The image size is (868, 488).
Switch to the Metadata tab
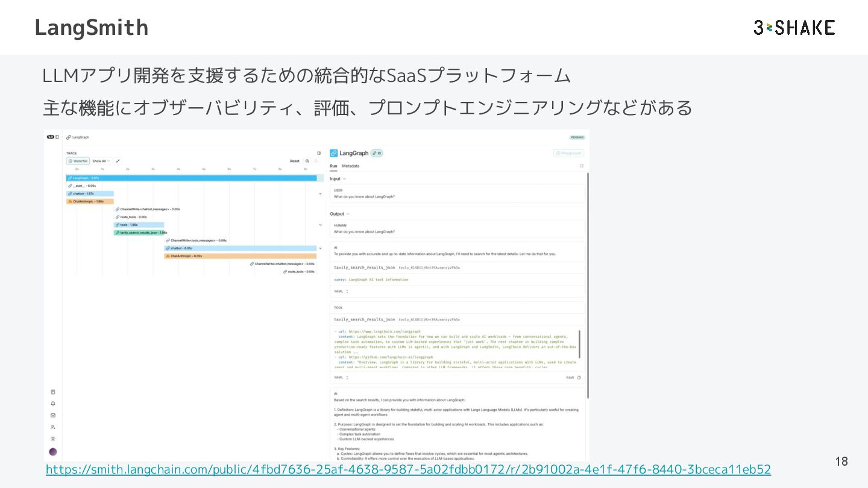(350, 166)
